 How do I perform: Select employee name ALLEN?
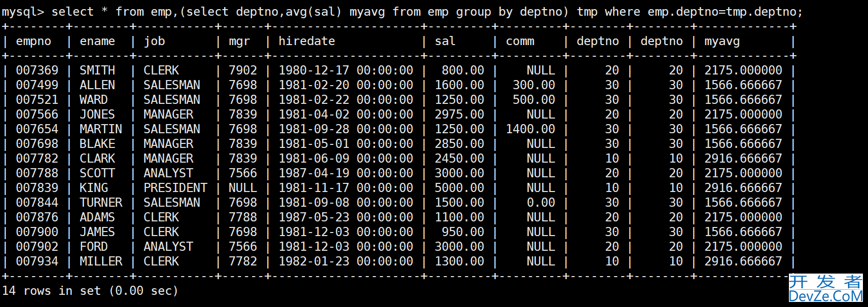pos(97,85)
